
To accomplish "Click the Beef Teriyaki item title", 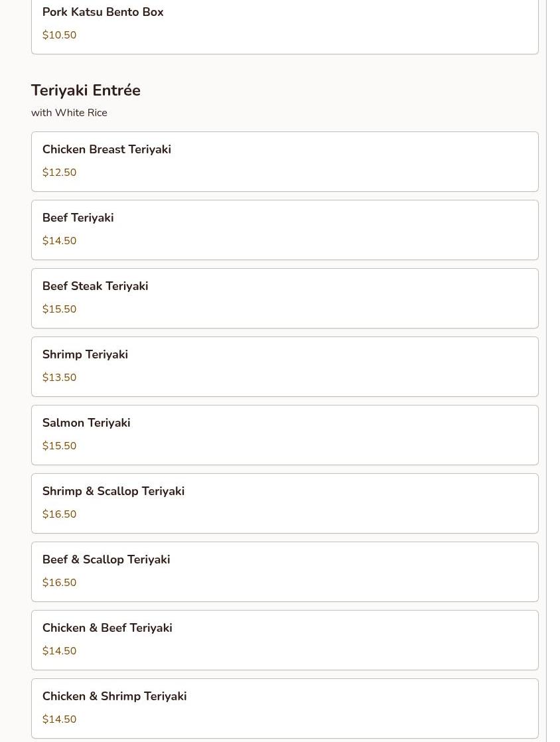I will tap(78, 218).
